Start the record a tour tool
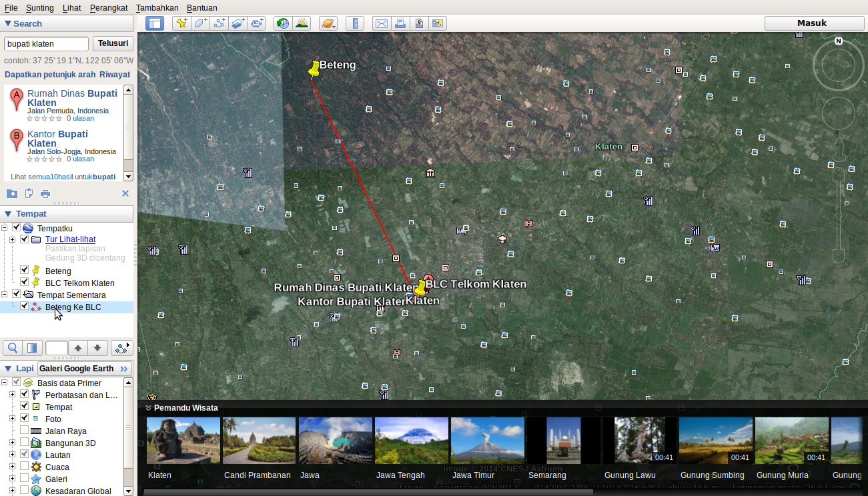This screenshot has height=496, width=868. [x=258, y=23]
